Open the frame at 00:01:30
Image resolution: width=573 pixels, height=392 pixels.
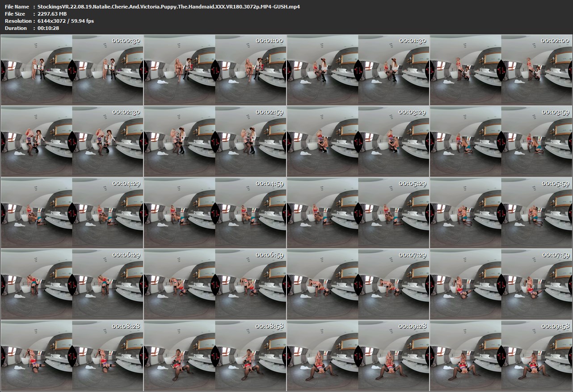[358, 70]
